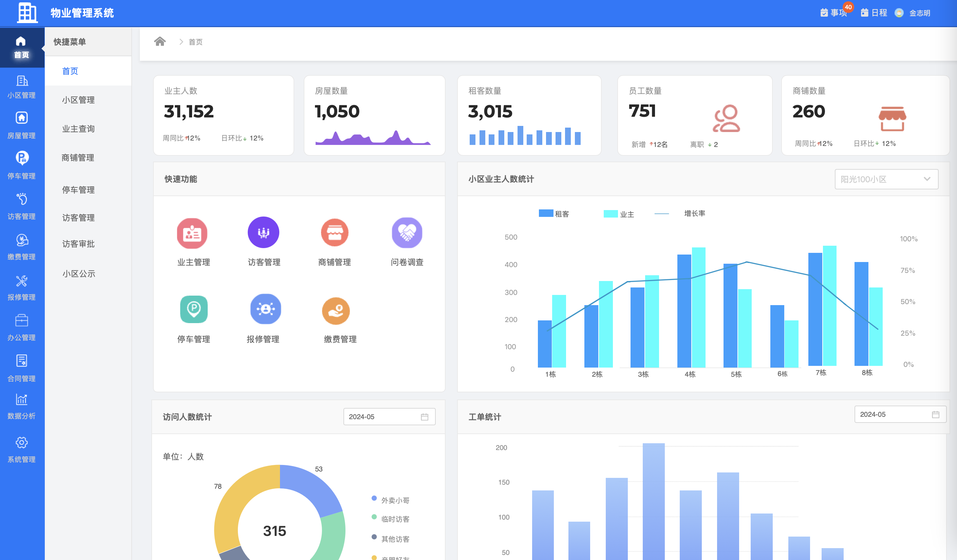Toggle 外卖小哥 legend in donut chart
The width and height of the screenshot is (957, 560).
(390, 500)
